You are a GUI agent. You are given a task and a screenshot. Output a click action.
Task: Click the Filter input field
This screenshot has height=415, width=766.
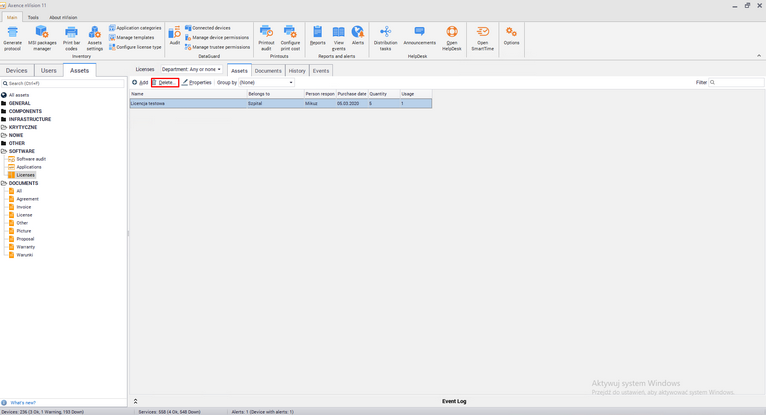[x=736, y=83]
